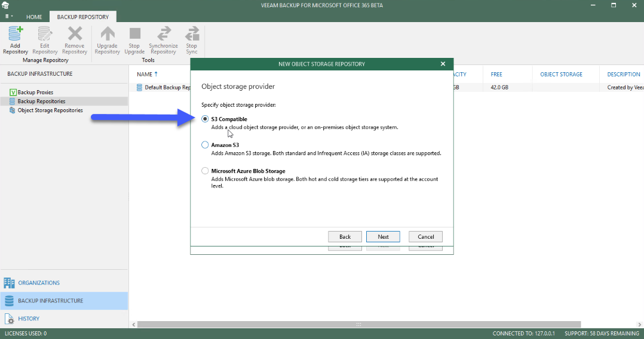This screenshot has width=644, height=339.
Task: Switch to the Backup Repository tab
Action: [83, 17]
